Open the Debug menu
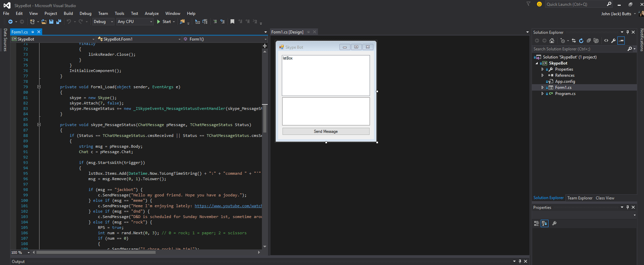 coord(85,14)
